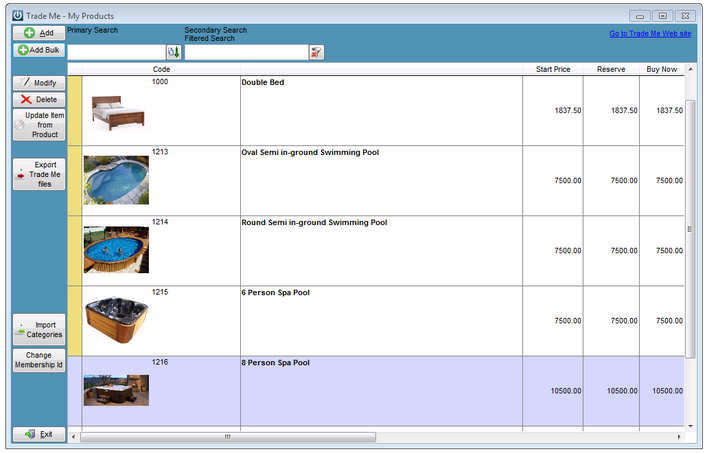Select the '8 Person Spa Pool' text
This screenshot has width=707, height=454.
coord(275,362)
